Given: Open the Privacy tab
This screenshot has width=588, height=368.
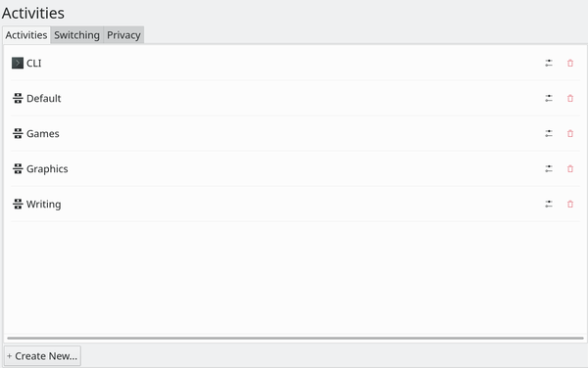Looking at the screenshot, I should coord(123,35).
